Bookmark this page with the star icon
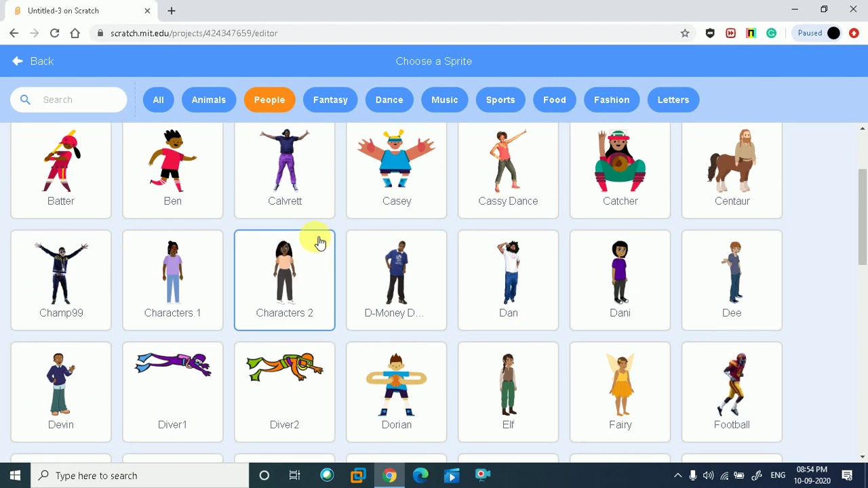The image size is (868, 488). 685,33
